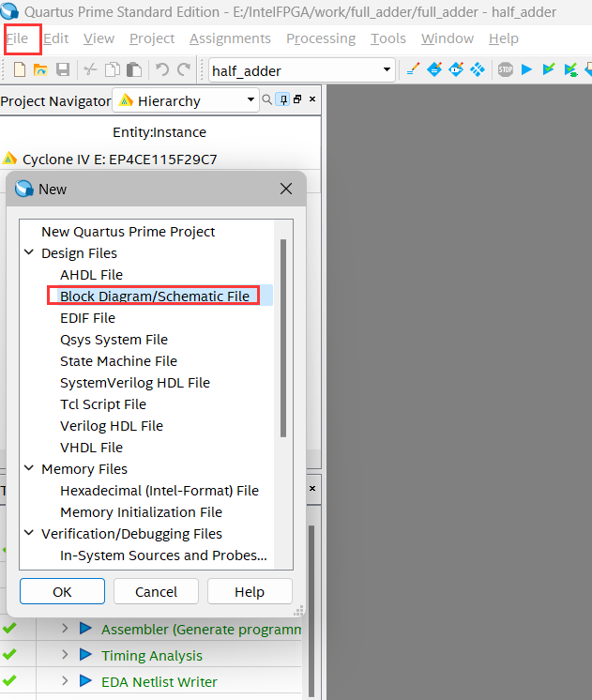Image resolution: width=592 pixels, height=700 pixels.
Task: Click the Save floppy disk icon
Action: [63, 70]
